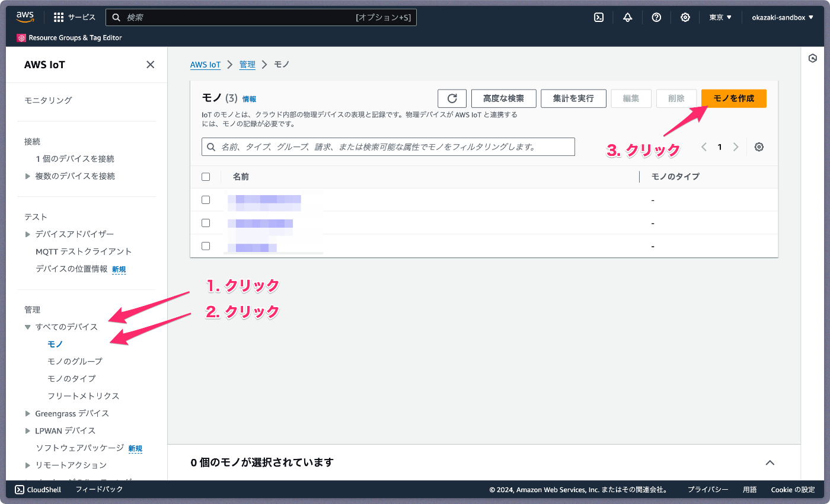Click Resource Groups & Tag Editor shortcut
This screenshot has height=504, width=830.
69,38
